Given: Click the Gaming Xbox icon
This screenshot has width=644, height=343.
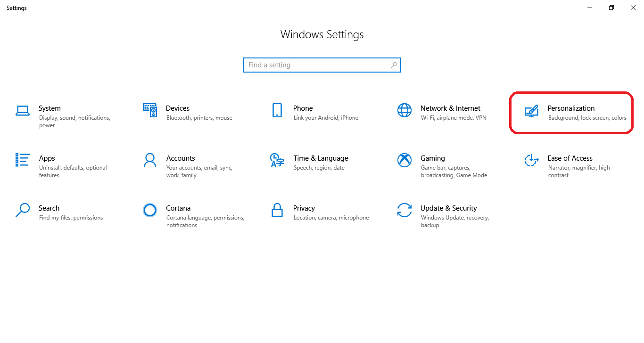Looking at the screenshot, I should [x=405, y=160].
